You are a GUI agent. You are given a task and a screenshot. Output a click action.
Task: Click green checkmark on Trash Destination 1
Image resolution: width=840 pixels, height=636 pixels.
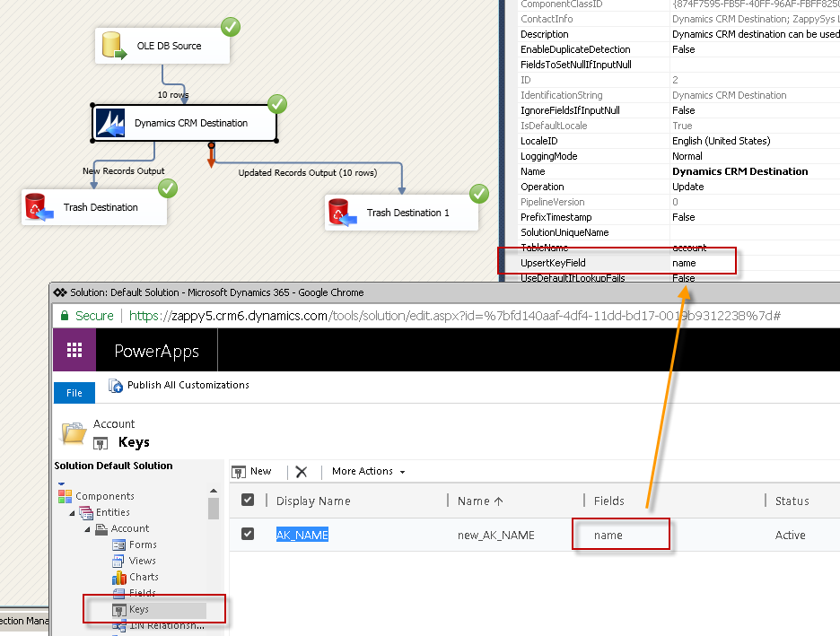point(479,194)
